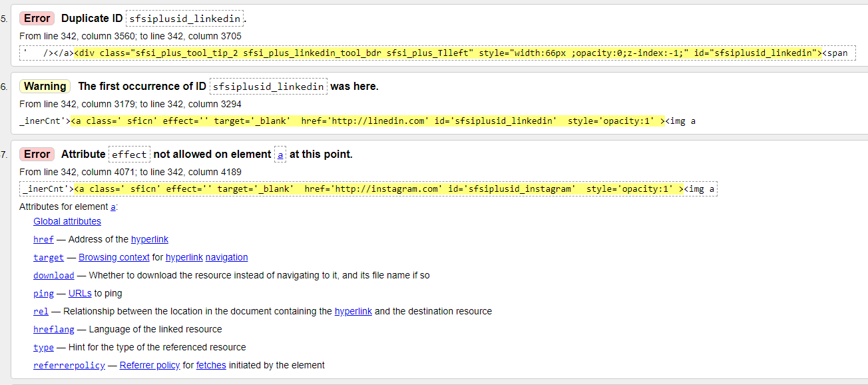
Task: Click the 'Global attributes' link
Action: coord(67,221)
